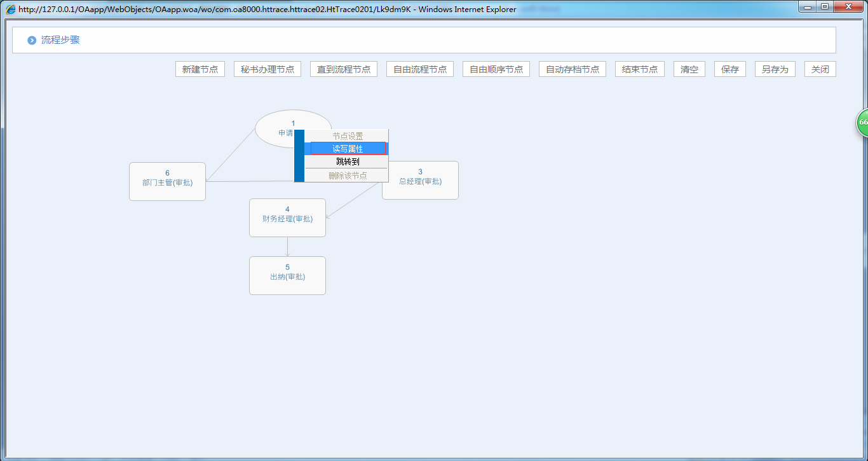Click the 新建节点 button
This screenshot has height=461, width=868.
(x=200, y=69)
